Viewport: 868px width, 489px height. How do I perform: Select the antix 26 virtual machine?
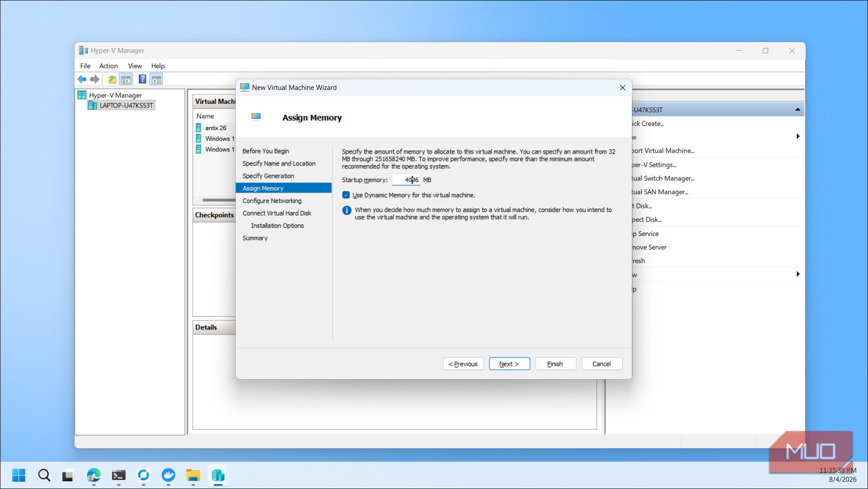click(215, 128)
